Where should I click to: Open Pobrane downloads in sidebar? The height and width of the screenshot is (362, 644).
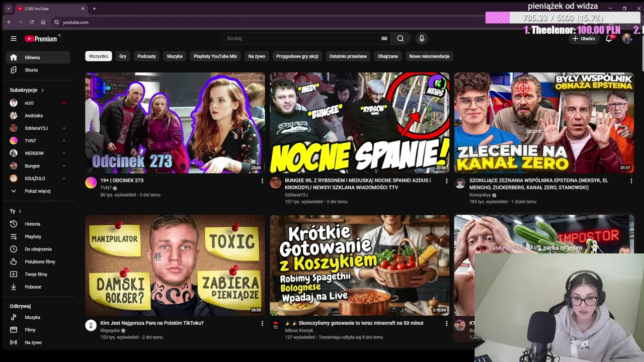(x=38, y=287)
